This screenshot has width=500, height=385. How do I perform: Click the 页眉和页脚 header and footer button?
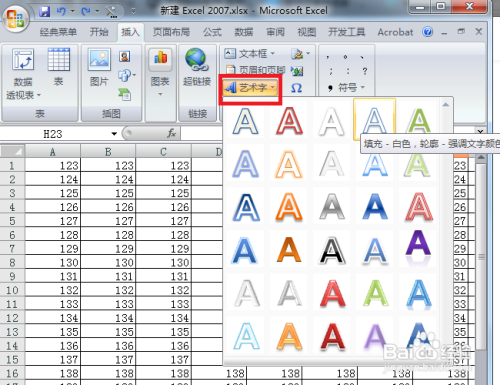[x=255, y=70]
